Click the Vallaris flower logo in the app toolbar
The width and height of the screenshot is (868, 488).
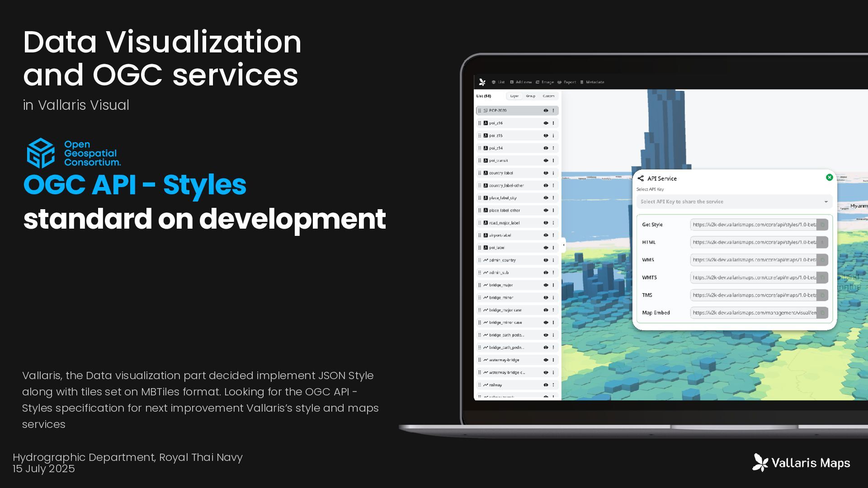(482, 82)
